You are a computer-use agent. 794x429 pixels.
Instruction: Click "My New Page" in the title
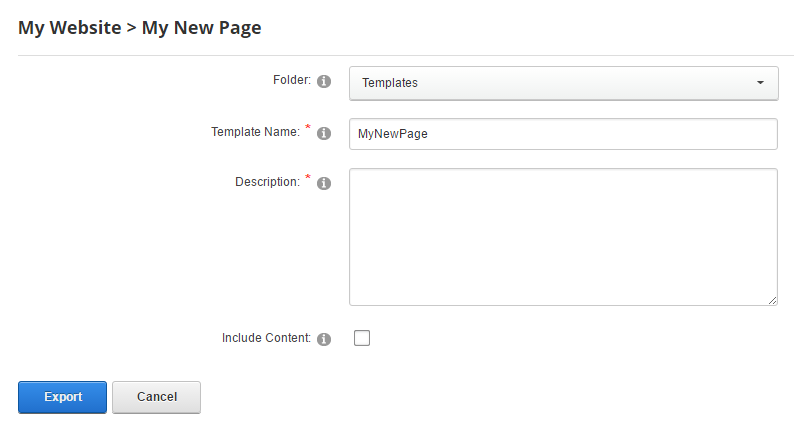click(201, 28)
